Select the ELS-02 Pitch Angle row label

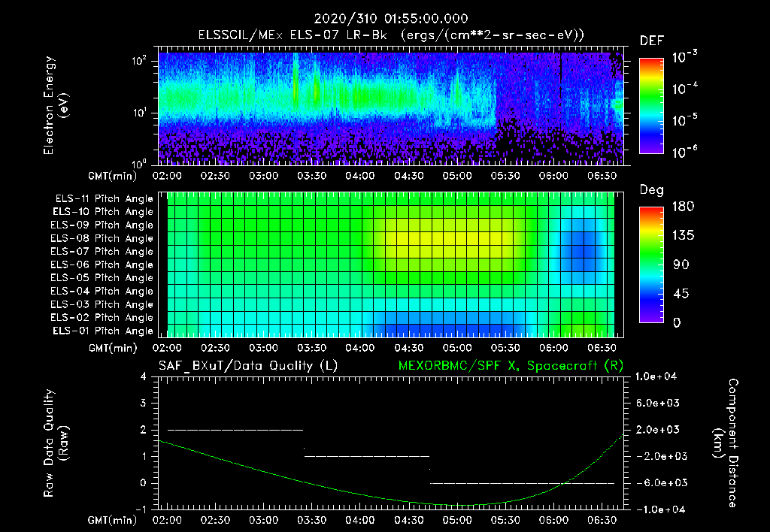click(x=102, y=318)
